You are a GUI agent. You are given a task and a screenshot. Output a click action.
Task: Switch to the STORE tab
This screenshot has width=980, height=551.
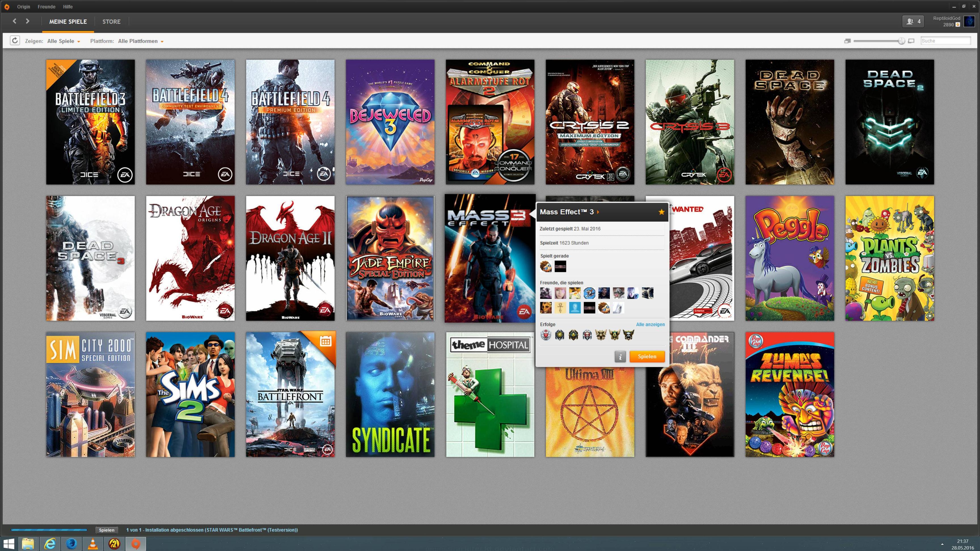111,22
